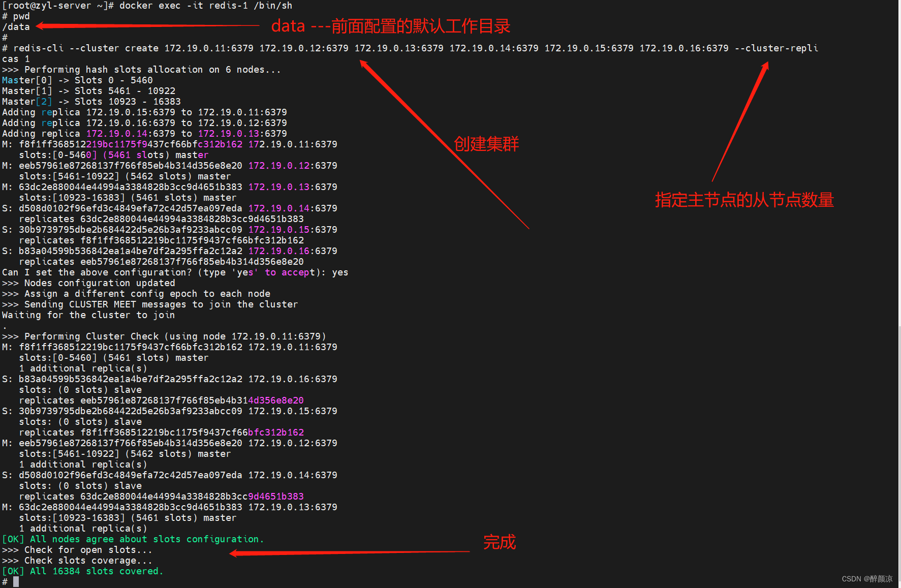
Task: Click 'slots:[0-5460] (5461 slots) master' before the yes prompt
Action: (114, 155)
